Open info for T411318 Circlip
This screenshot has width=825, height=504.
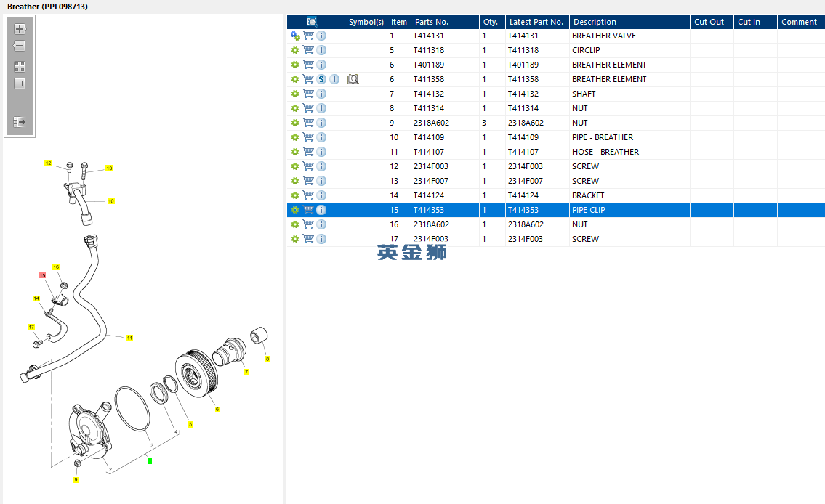click(x=321, y=50)
